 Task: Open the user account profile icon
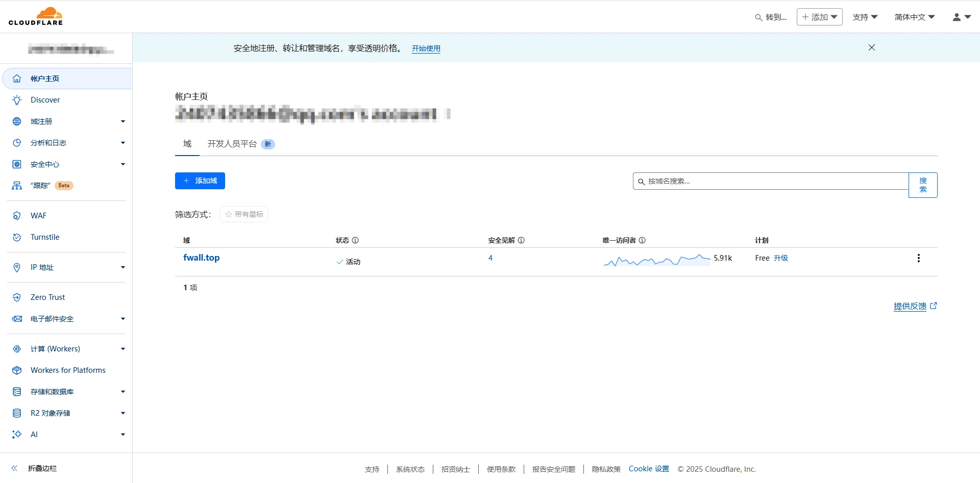tap(961, 17)
